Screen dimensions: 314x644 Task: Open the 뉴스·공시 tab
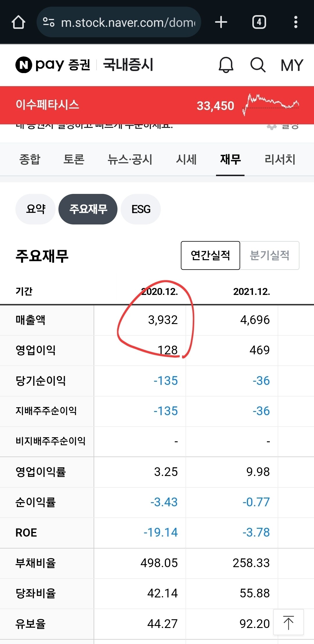pyautogui.click(x=130, y=160)
